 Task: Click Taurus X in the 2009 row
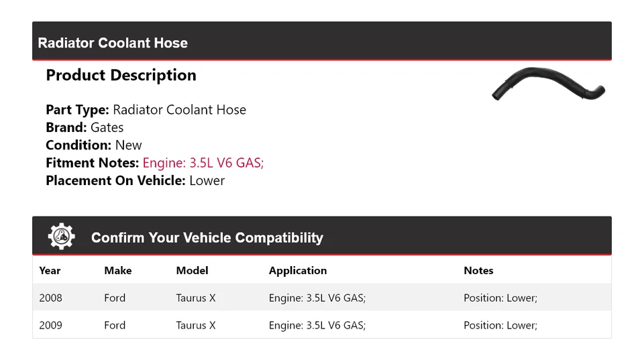point(196,325)
